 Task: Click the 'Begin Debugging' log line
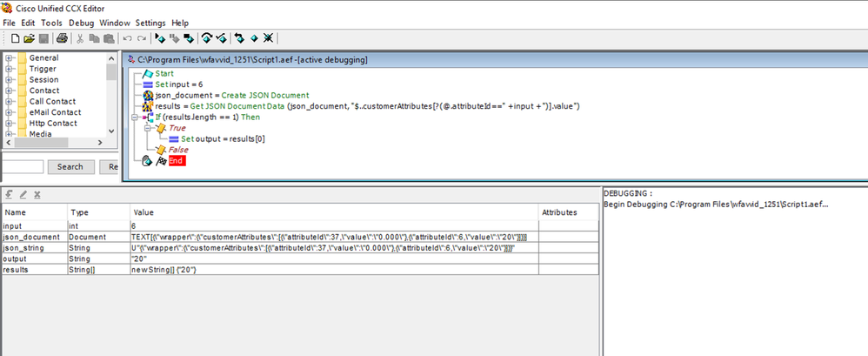point(717,205)
